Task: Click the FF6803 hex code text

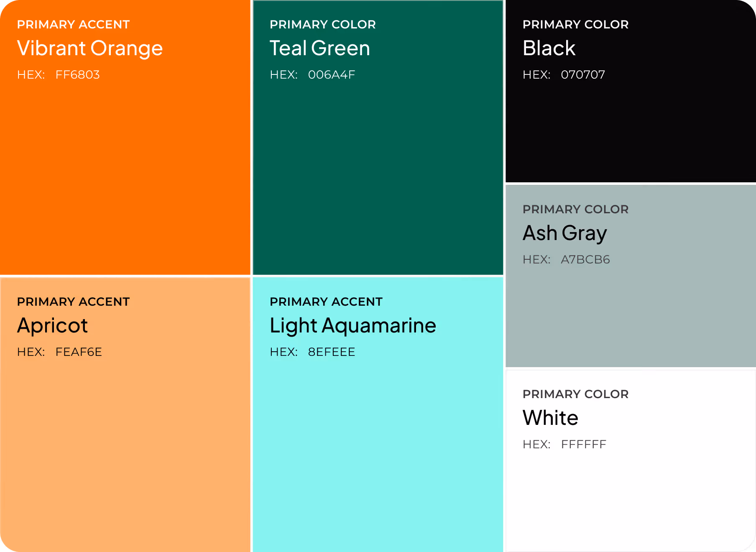Action: click(78, 75)
